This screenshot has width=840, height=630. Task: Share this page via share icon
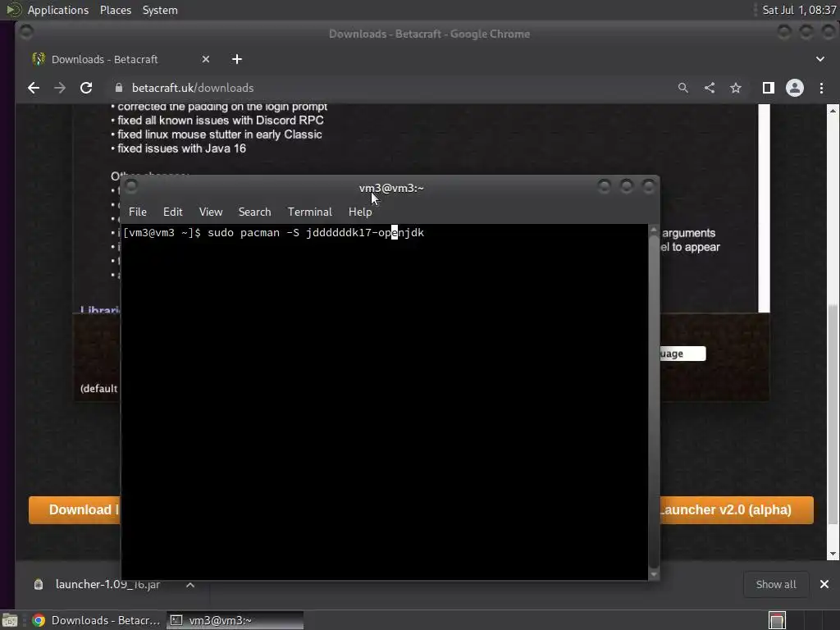pyautogui.click(x=710, y=88)
